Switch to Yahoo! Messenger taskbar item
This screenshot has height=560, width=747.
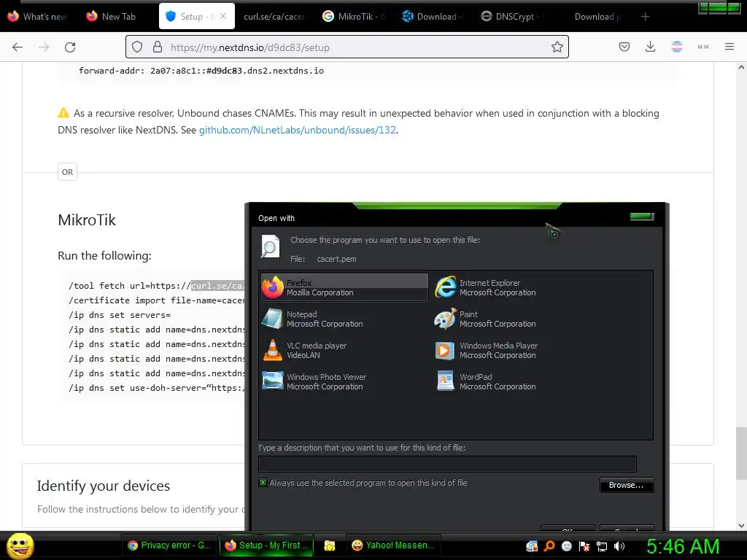pyautogui.click(x=393, y=545)
